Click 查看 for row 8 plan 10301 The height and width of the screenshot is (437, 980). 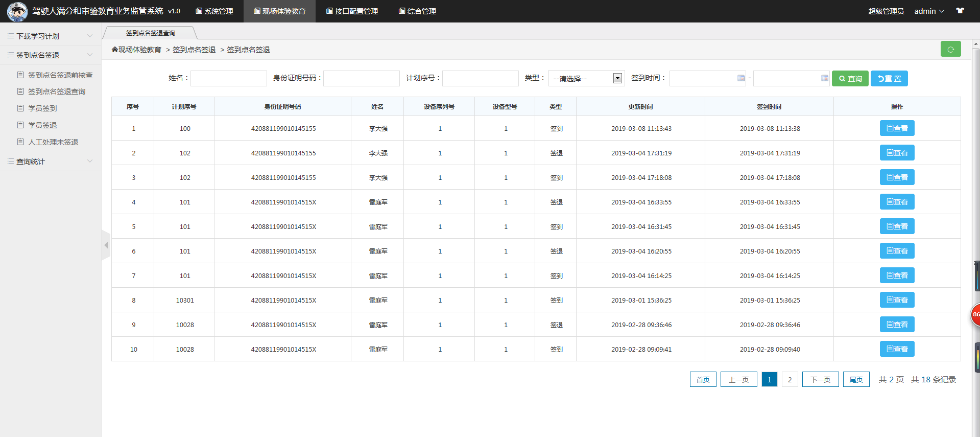[x=897, y=300]
